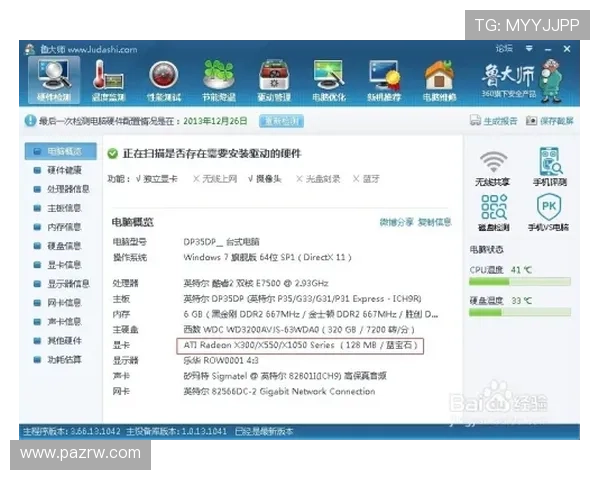600x480 pixels.
Task: Click the Windows 7 operating system text
Action: tap(267, 257)
